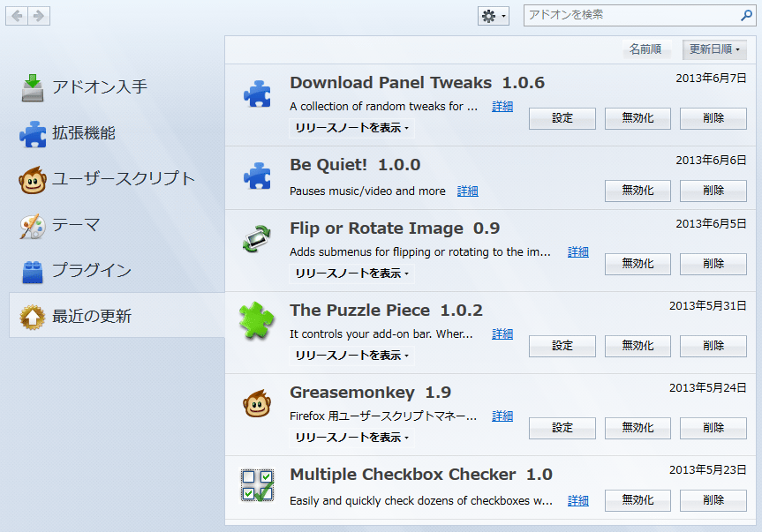
Task: Open the gear tools menu
Action: click(494, 16)
